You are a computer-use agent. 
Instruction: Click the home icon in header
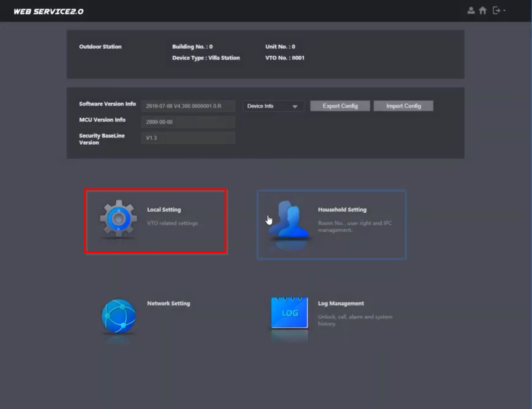pyautogui.click(x=482, y=10)
